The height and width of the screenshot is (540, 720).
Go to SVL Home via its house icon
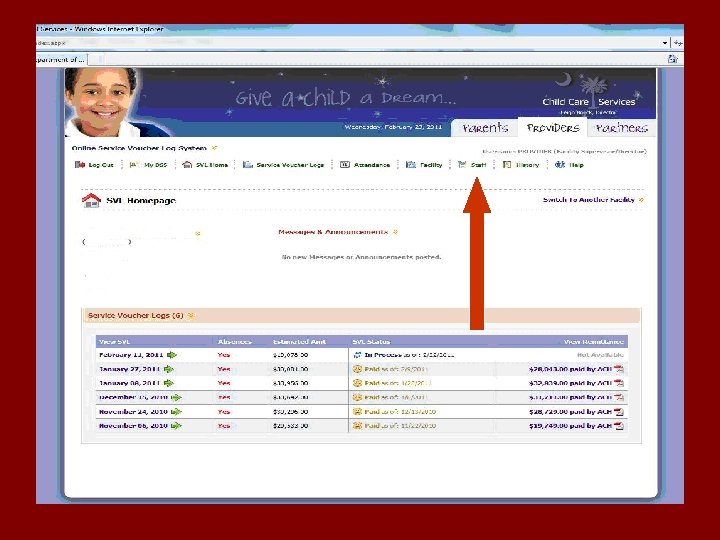point(187,164)
